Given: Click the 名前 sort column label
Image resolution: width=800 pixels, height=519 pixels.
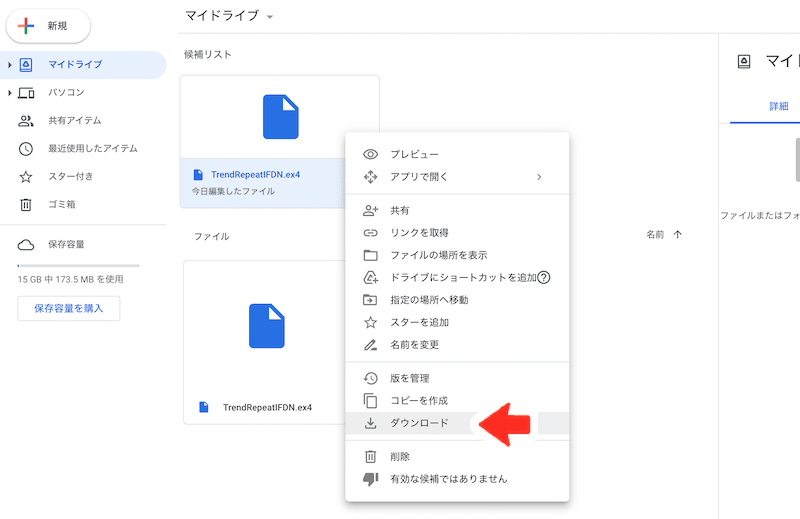Looking at the screenshot, I should [x=655, y=235].
